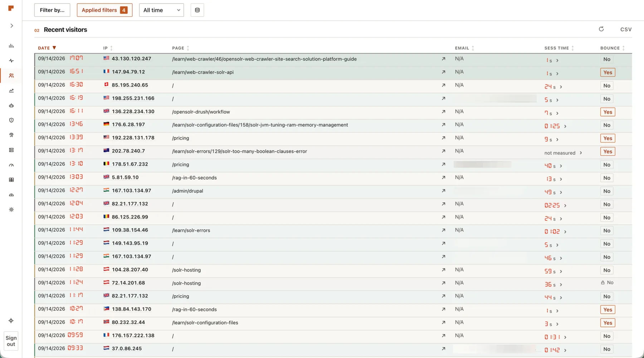Toggle bounce Yes badge for 138.84.143.170
Viewport: 644px width, 358px height.
pos(608,310)
